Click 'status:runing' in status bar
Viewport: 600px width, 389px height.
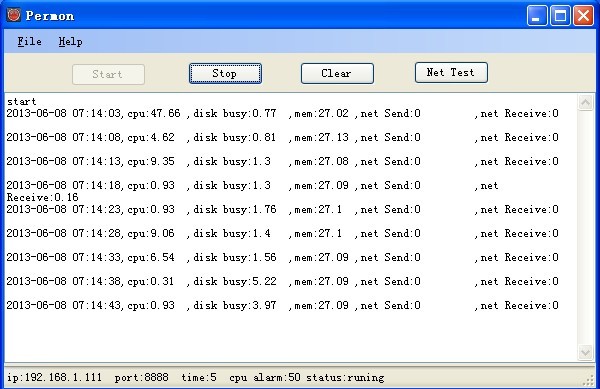[x=345, y=378]
